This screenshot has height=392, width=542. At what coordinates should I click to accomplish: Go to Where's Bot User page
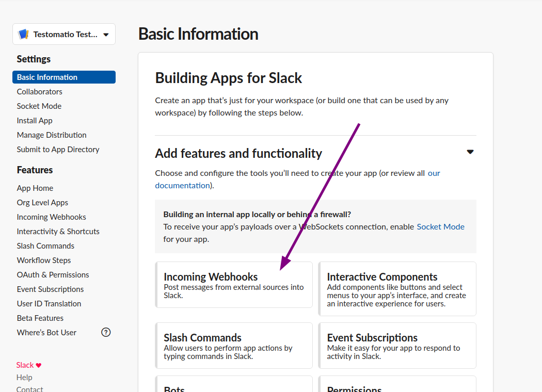[46, 333]
